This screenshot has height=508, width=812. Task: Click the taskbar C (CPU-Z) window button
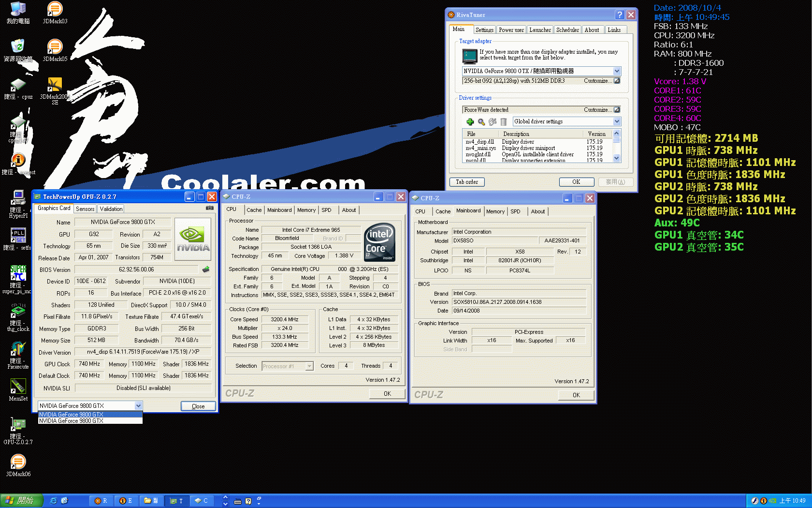point(202,501)
